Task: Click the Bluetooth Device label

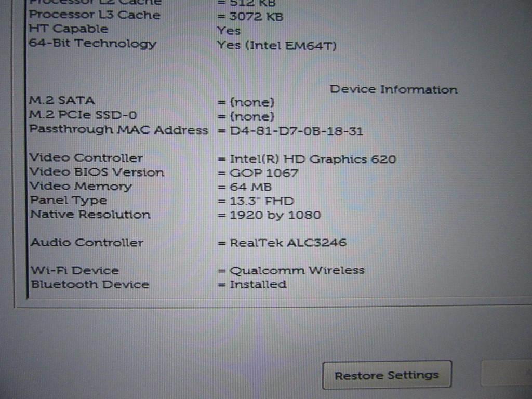Action: click(x=90, y=284)
